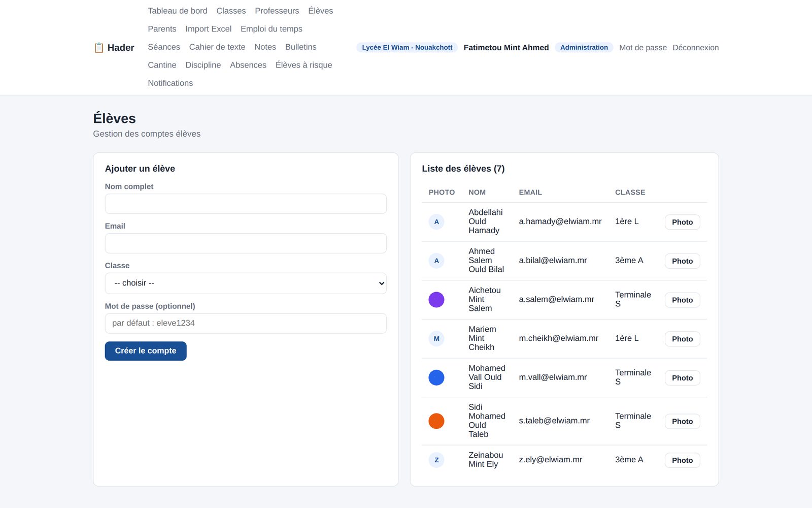Click Mohamed Vall Ould Sidi's blue avatar

(x=436, y=377)
